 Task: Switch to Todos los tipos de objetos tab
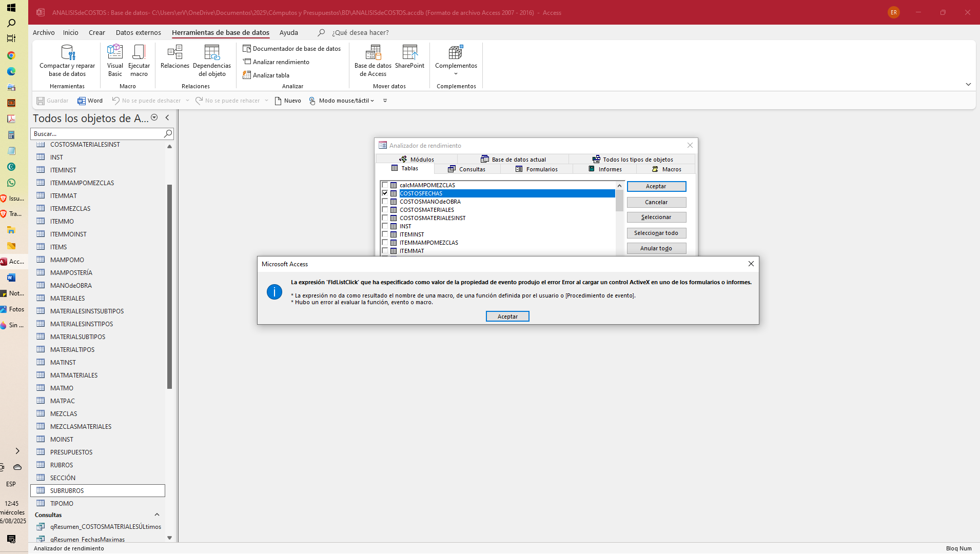(x=633, y=160)
